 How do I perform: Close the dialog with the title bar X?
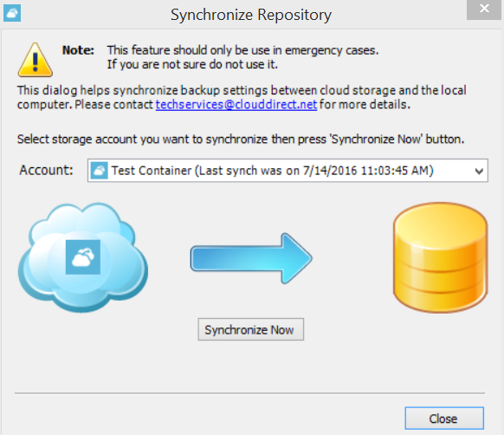pyautogui.click(x=484, y=9)
